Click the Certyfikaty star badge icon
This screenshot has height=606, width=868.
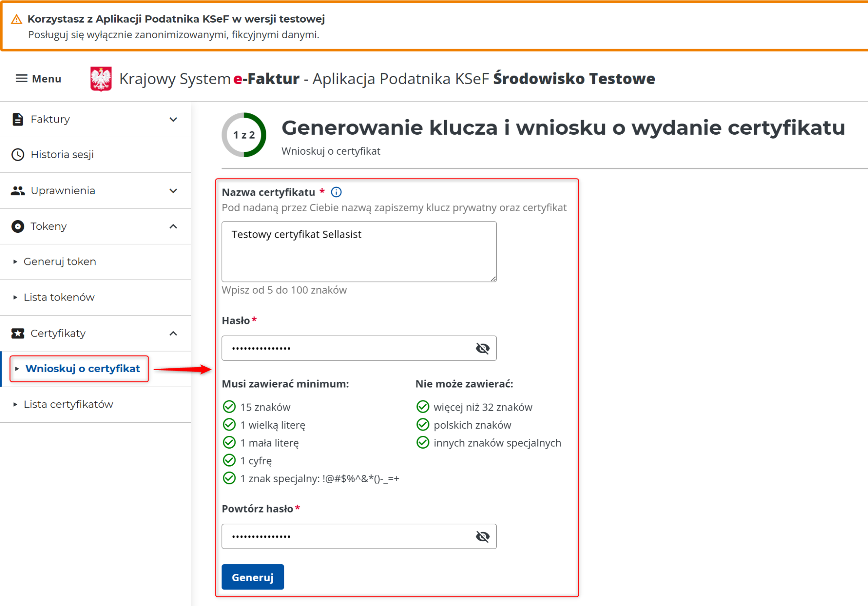(x=17, y=333)
